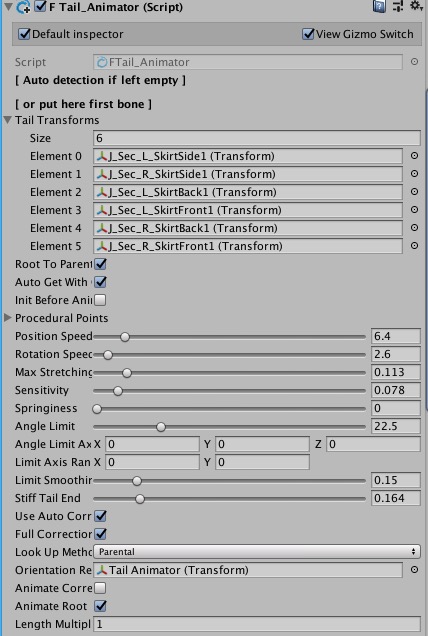Uncheck Animate Root option
This screenshot has height=636, width=428.
pos(100,606)
